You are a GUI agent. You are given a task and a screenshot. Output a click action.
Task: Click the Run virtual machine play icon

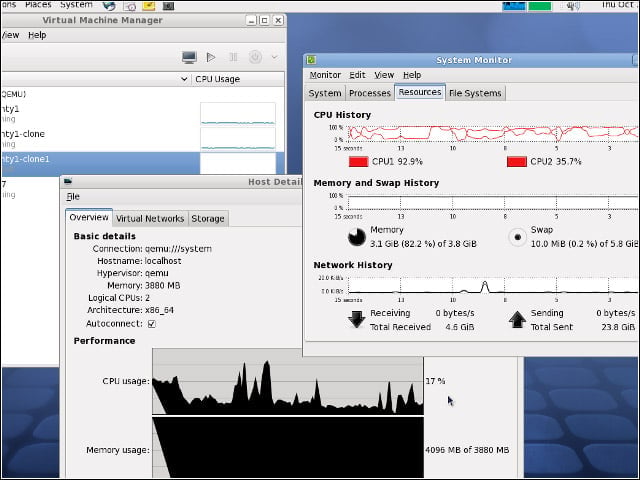tap(211, 58)
